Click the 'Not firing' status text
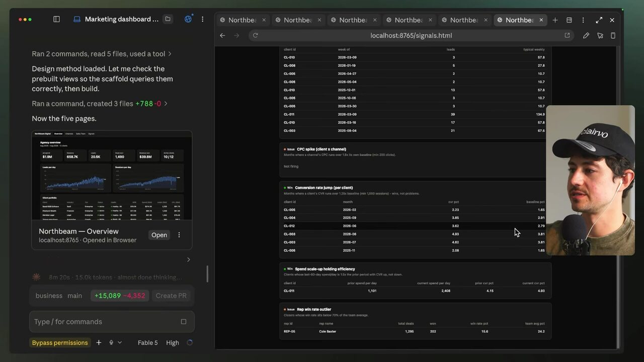The height and width of the screenshot is (362, 644). [291, 166]
